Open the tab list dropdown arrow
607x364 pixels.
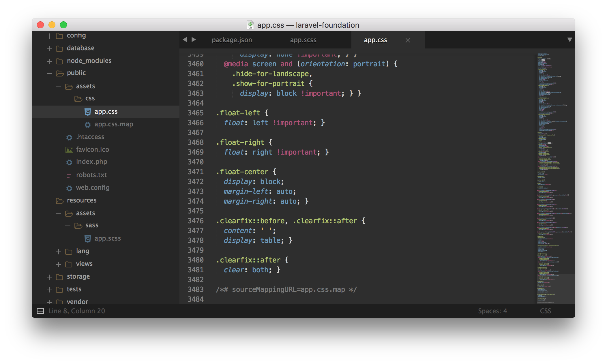click(x=569, y=40)
